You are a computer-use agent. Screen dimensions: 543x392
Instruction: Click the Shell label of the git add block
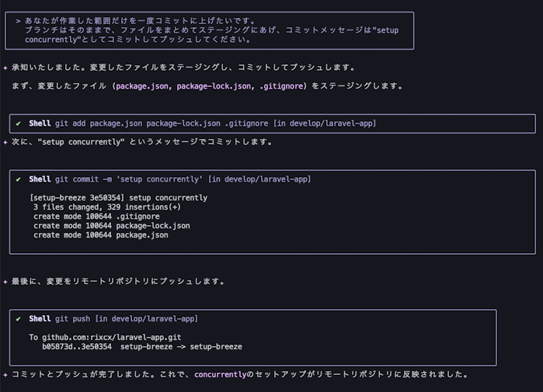click(40, 123)
